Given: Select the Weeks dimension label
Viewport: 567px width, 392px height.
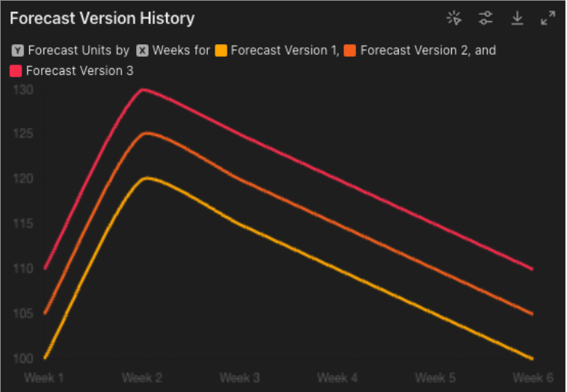Looking at the screenshot, I should (x=171, y=51).
